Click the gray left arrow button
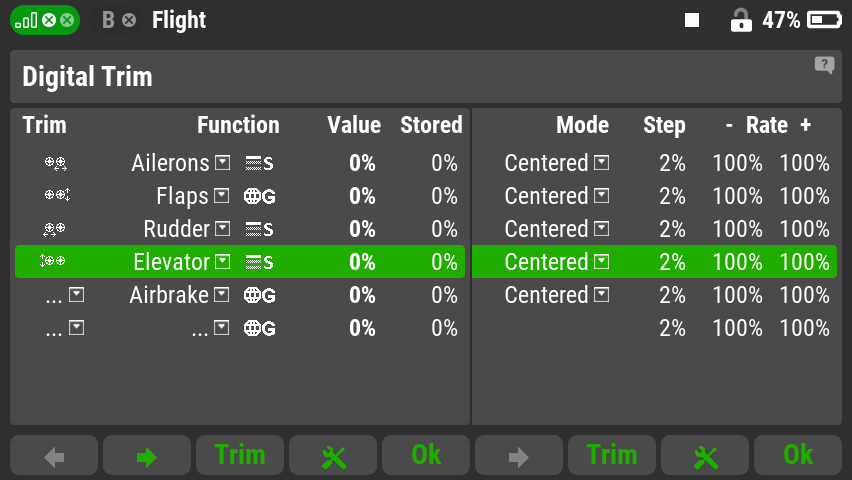 [x=54, y=456]
